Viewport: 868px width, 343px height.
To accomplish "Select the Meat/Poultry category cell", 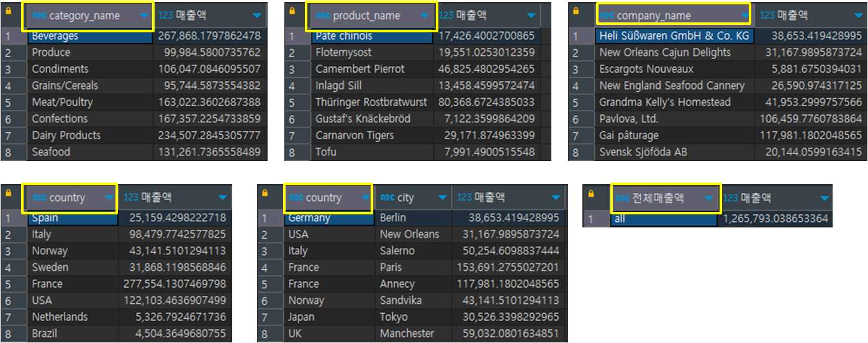I will click(x=90, y=102).
